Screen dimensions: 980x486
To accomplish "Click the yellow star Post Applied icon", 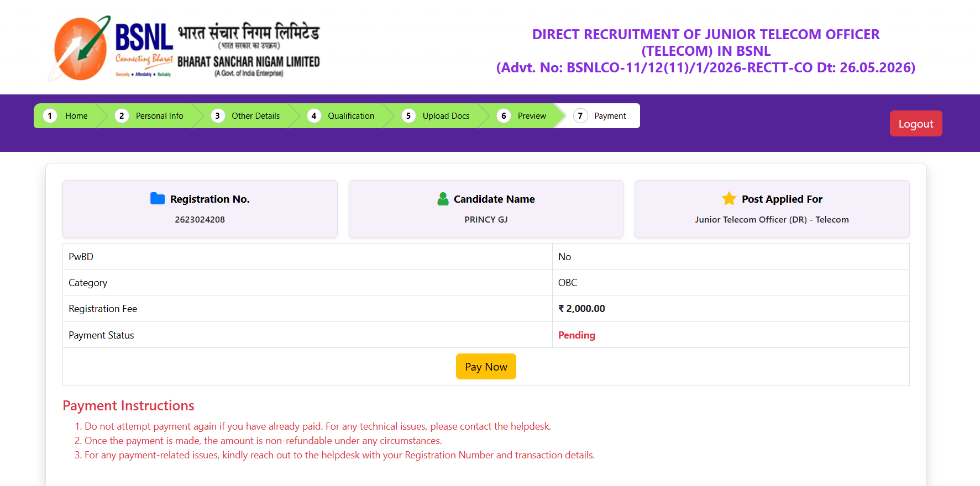I will 729,199.
